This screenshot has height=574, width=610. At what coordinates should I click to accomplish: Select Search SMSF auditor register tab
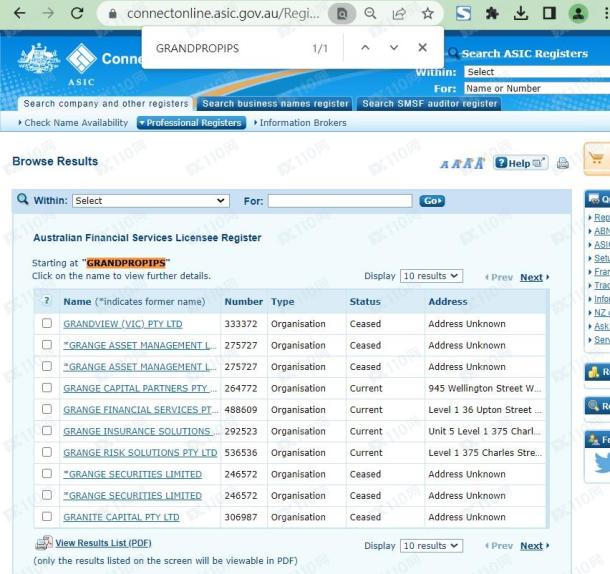[429, 104]
